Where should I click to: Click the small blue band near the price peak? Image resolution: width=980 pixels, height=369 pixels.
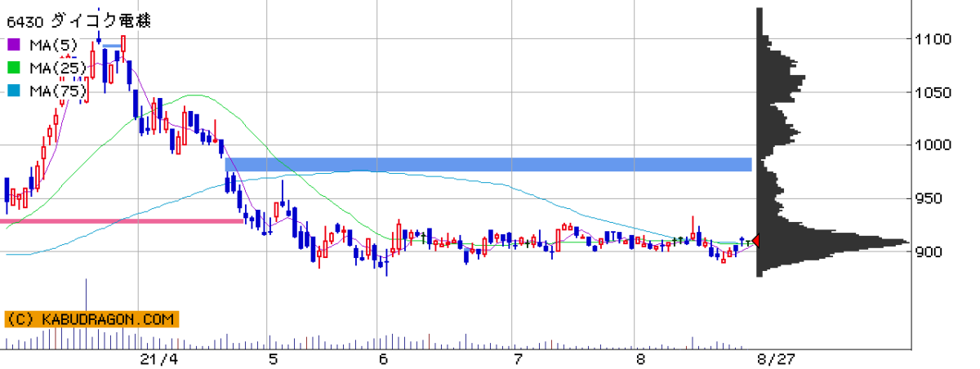tap(113, 47)
